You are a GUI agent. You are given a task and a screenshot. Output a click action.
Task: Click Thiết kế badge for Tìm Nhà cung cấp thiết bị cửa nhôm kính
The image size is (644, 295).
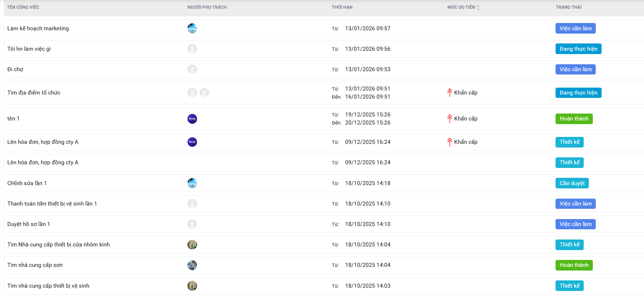pos(569,245)
